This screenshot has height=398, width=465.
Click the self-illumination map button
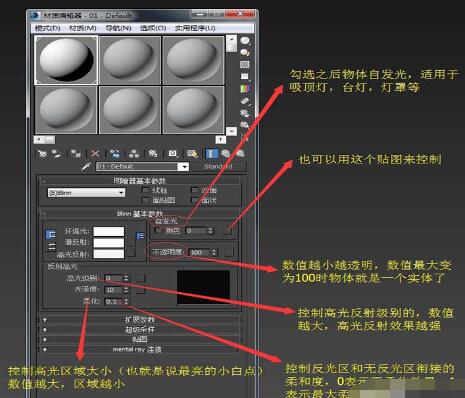pos(228,230)
